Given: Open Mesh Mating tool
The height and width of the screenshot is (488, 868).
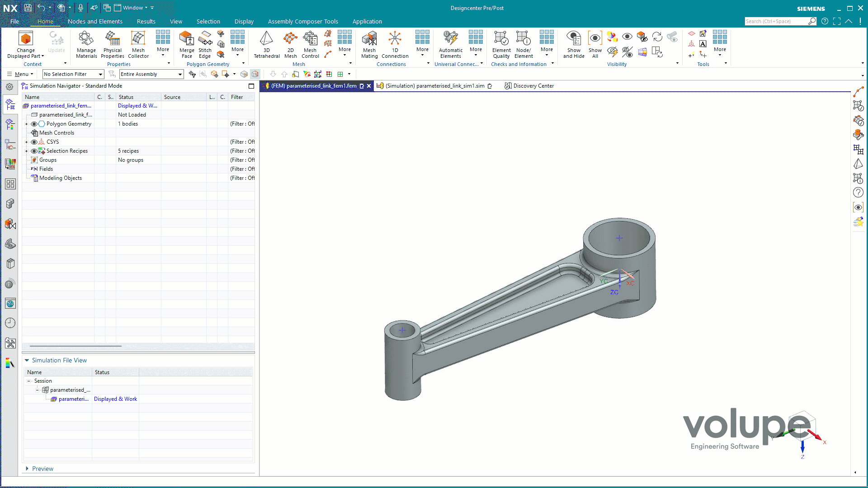Looking at the screenshot, I should pyautogui.click(x=369, y=44).
